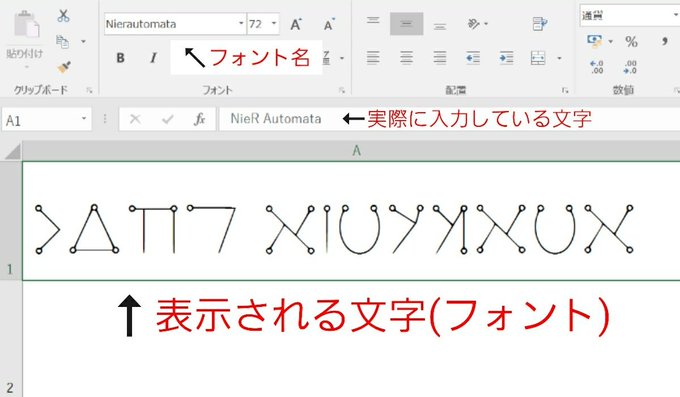This screenshot has width=680, height=397.
Task: Click the text orientation icon
Action: (x=474, y=24)
